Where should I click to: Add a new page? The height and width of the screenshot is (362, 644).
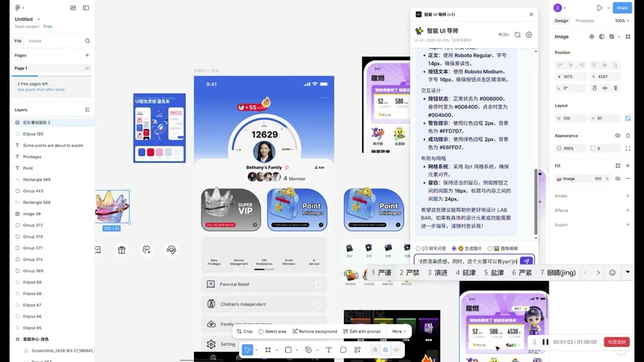[x=87, y=55]
